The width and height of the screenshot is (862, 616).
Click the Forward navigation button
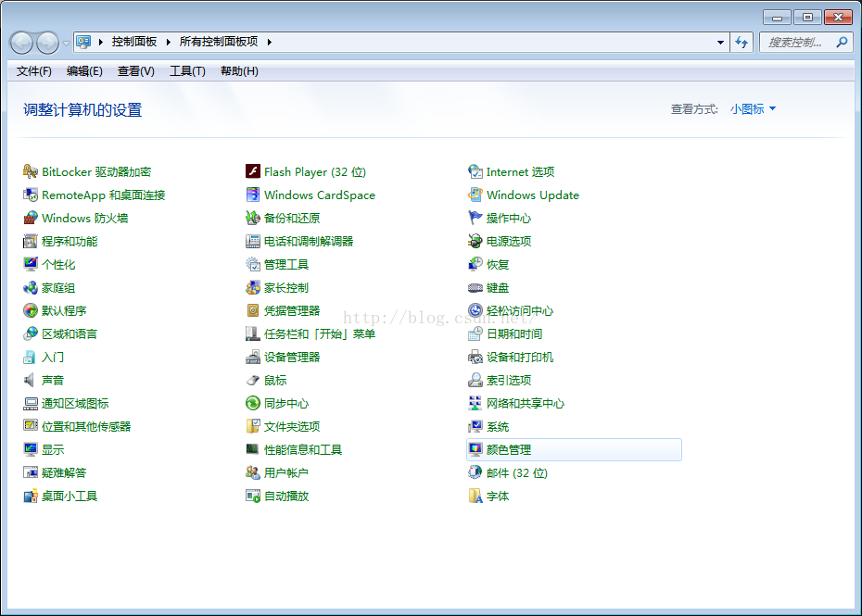tap(48, 43)
